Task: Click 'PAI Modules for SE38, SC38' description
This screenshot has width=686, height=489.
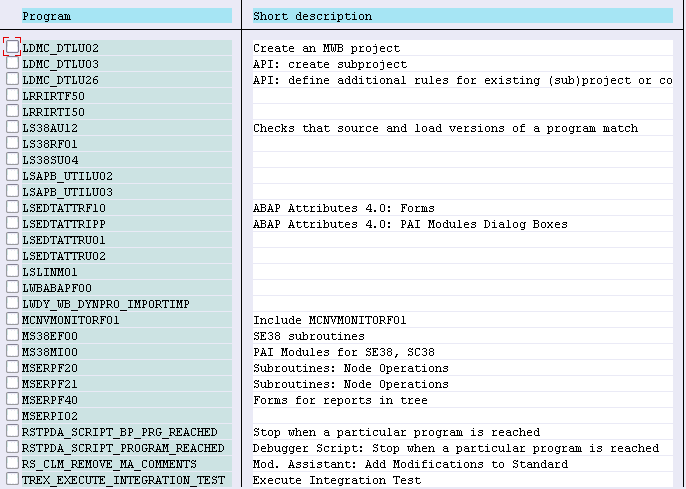Action: (344, 352)
